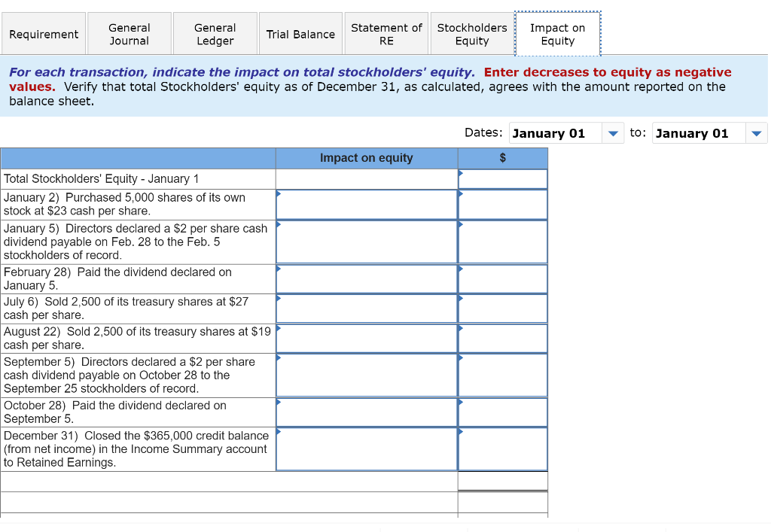
Task: Open impact dropdown for August 22 treasury sale
Action: [367, 339]
